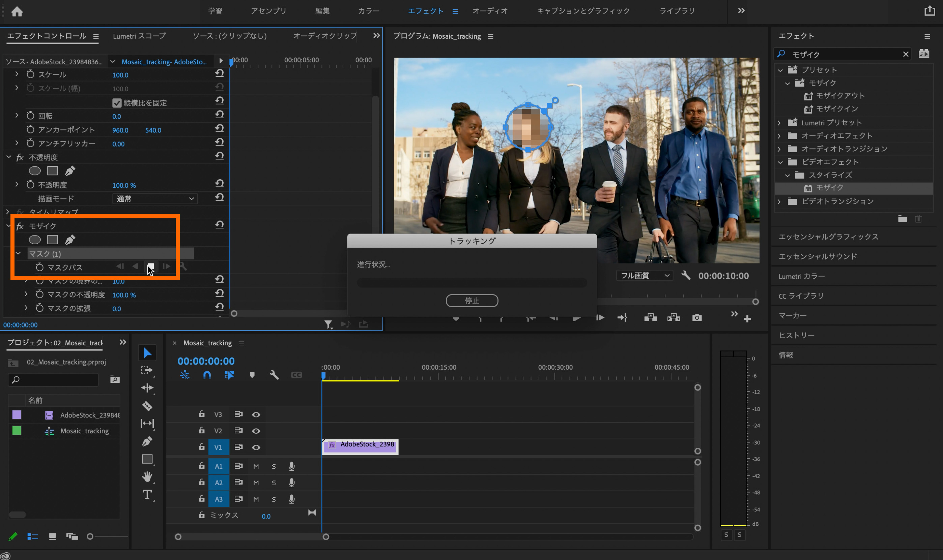
Task: Toggle the timeline snap magnet icon
Action: tap(207, 375)
